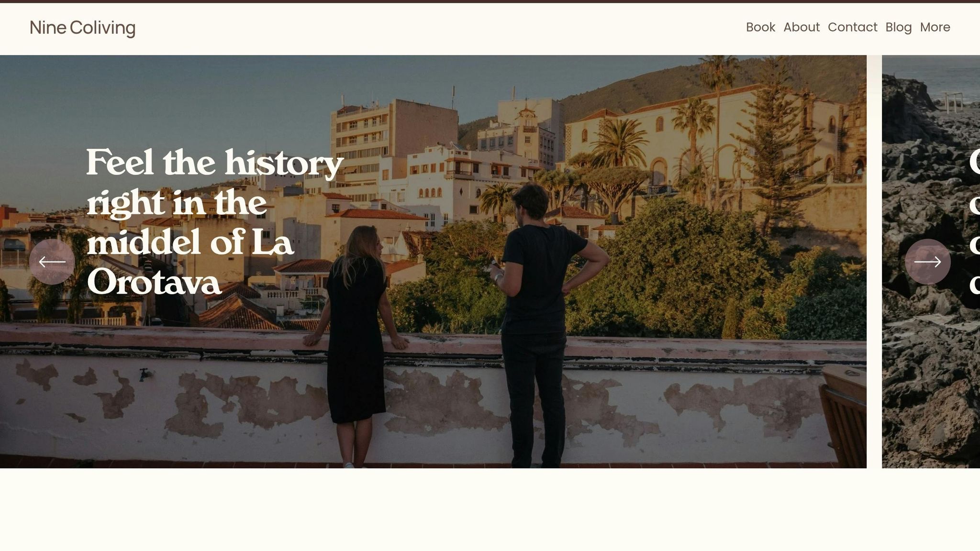980x551 pixels.
Task: Go to the About page
Action: click(802, 27)
